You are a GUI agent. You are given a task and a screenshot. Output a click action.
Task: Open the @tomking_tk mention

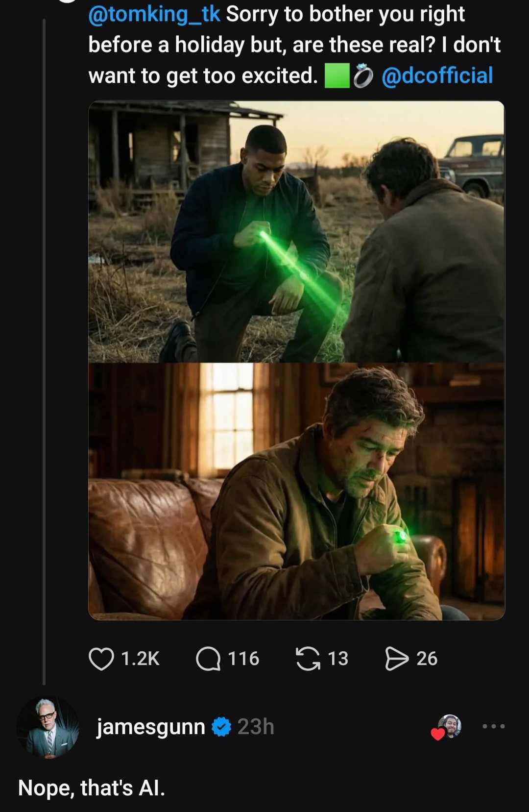pyautogui.click(x=154, y=14)
